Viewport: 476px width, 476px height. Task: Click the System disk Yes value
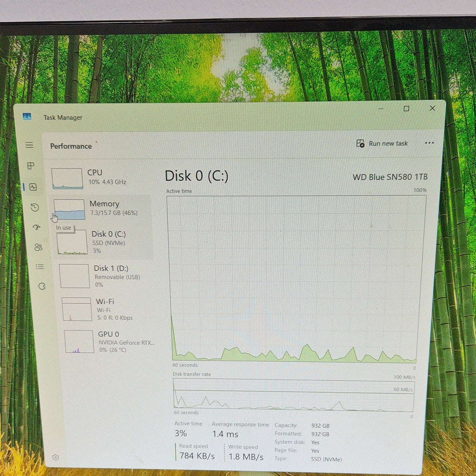315,442
